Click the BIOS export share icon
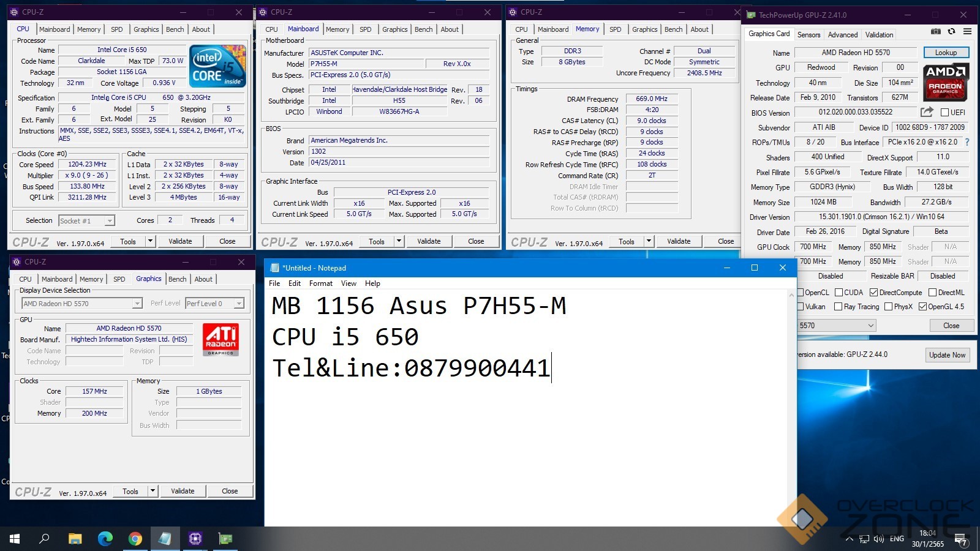The width and height of the screenshot is (980, 551). click(927, 112)
